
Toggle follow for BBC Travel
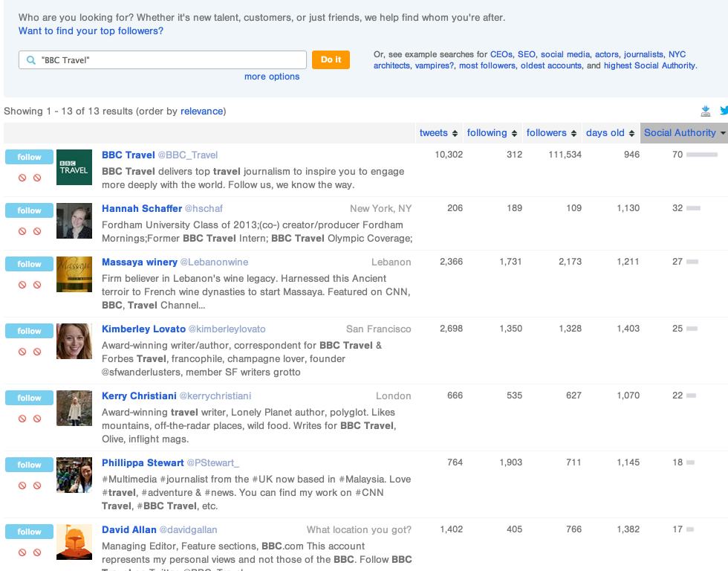tap(29, 157)
